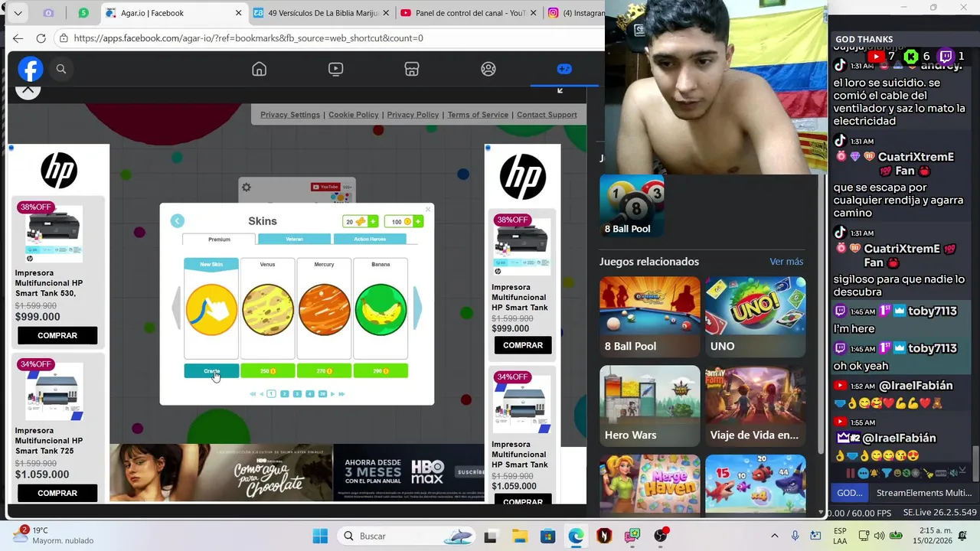This screenshot has width=980, height=551.
Task: Click COMPRAR under right-side $999.000 printer
Action: [523, 345]
